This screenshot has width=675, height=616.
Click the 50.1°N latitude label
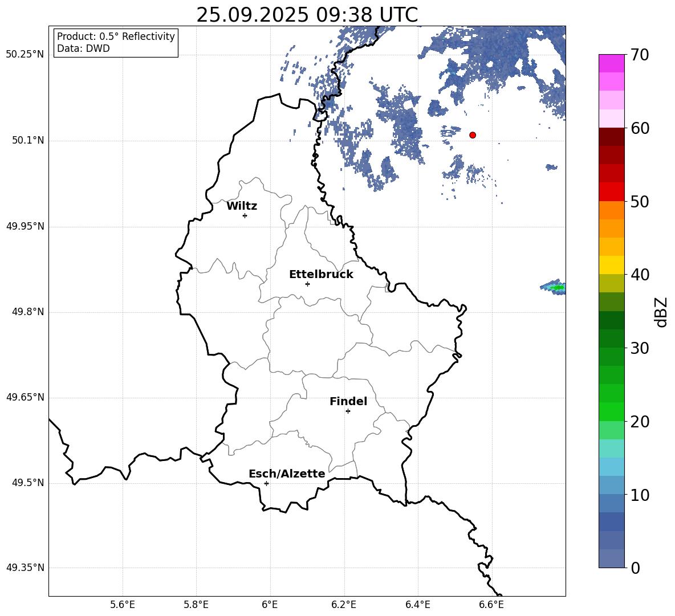pyautogui.click(x=27, y=141)
